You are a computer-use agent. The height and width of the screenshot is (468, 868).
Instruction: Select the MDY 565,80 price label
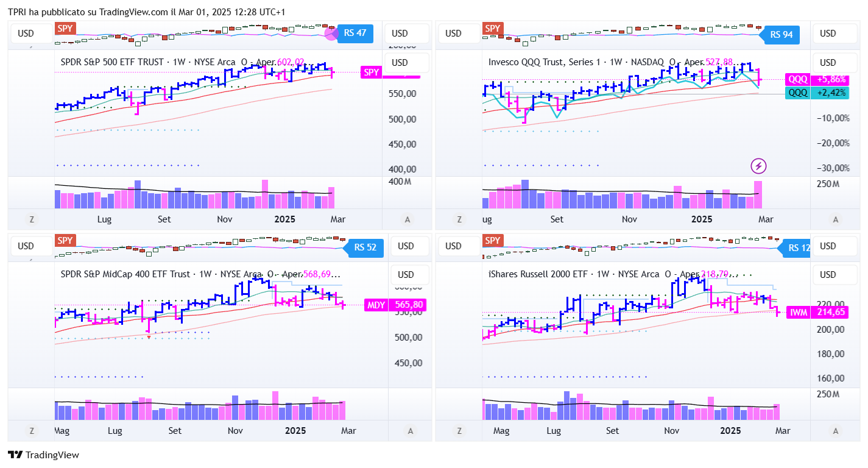coord(395,305)
